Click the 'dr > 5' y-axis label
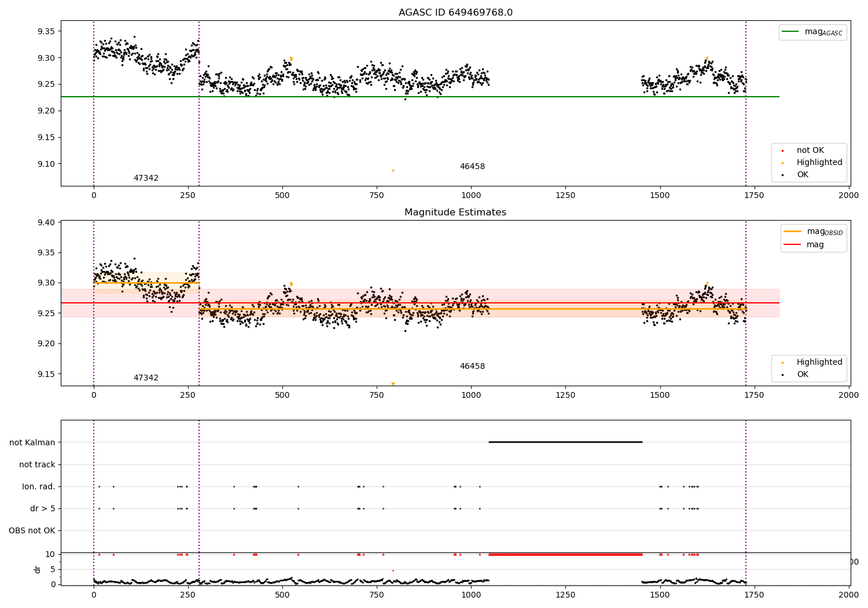868x608 pixels. click(x=43, y=508)
